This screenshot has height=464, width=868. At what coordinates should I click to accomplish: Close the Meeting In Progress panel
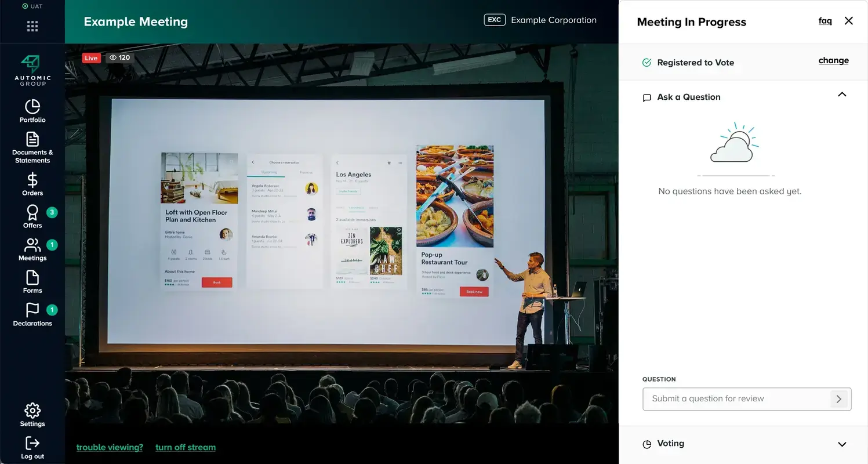click(848, 21)
